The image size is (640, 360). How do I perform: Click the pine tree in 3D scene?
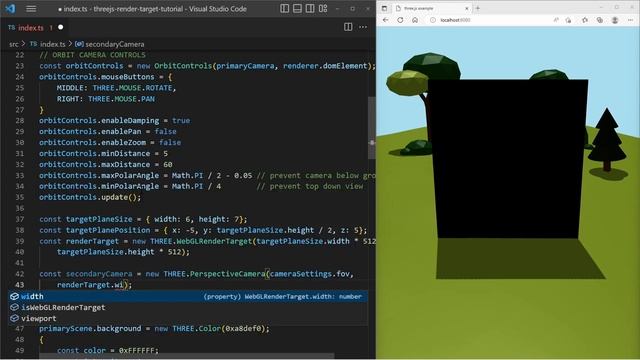[607, 139]
